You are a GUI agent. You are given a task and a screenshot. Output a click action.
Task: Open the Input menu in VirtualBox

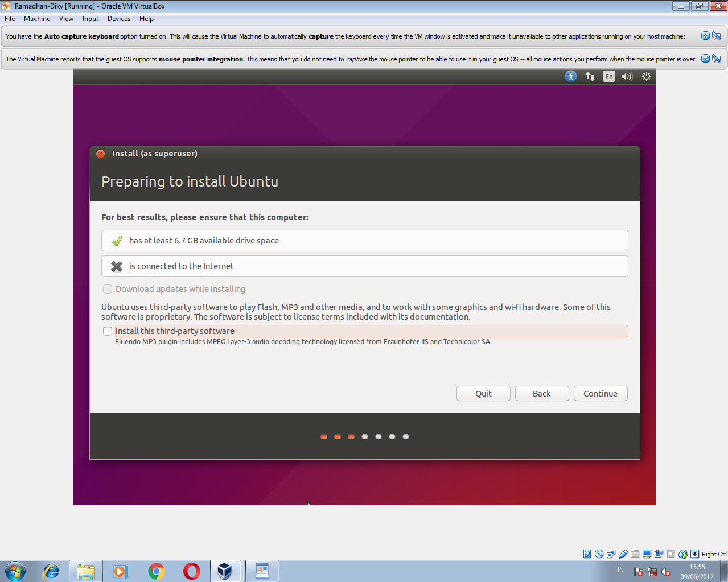point(90,18)
